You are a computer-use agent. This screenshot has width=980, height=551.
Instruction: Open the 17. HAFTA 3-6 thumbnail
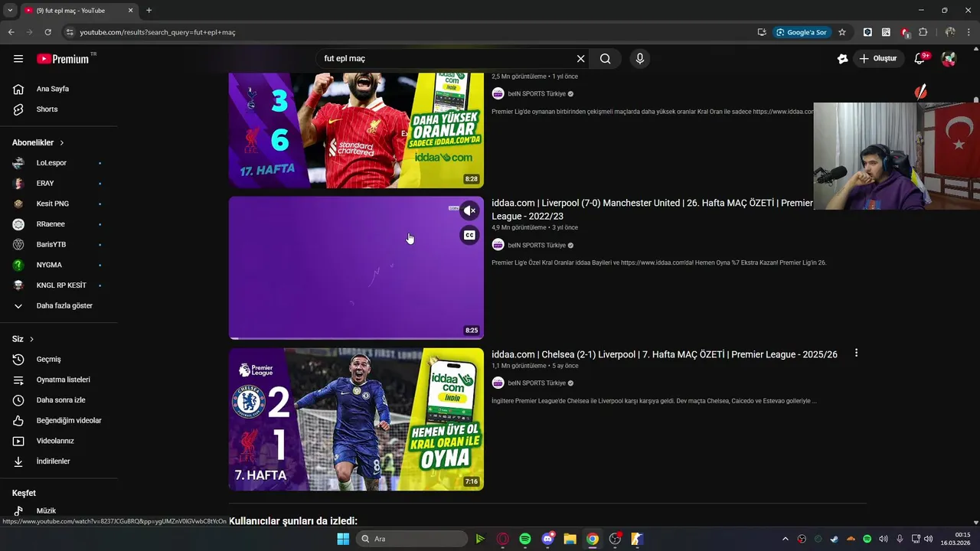[356, 130]
